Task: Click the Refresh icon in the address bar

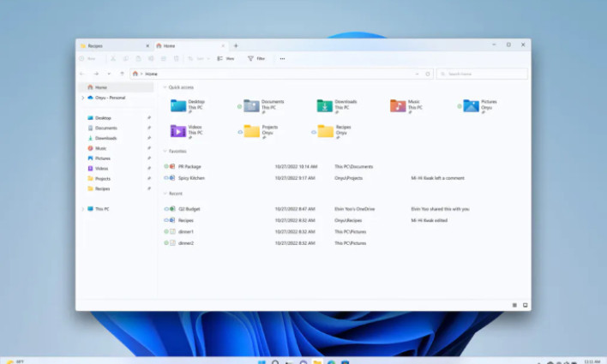Action: point(428,74)
